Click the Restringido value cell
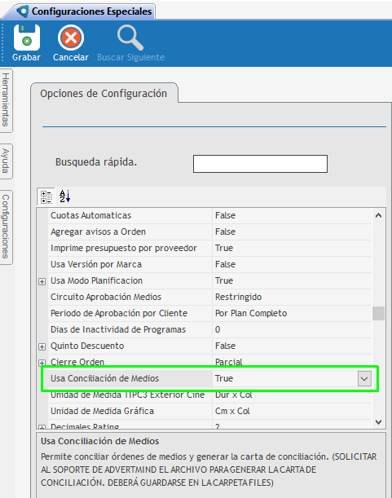This screenshot has width=392, height=498. (238, 297)
